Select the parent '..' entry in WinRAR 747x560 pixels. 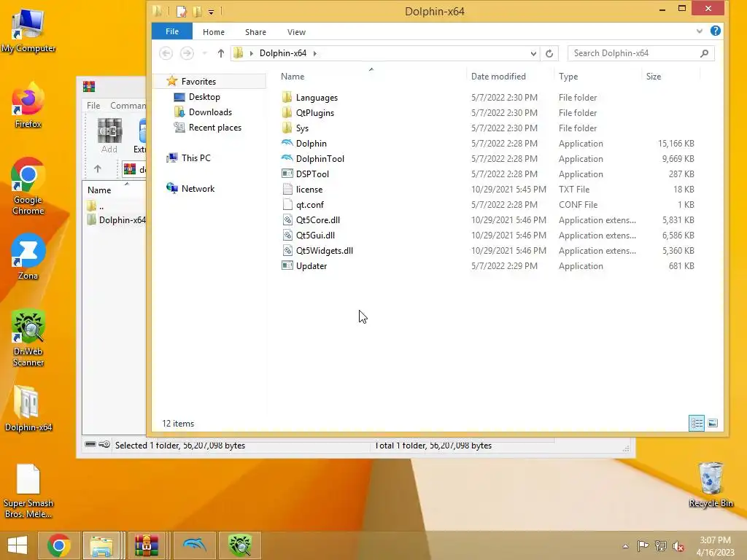coord(96,206)
